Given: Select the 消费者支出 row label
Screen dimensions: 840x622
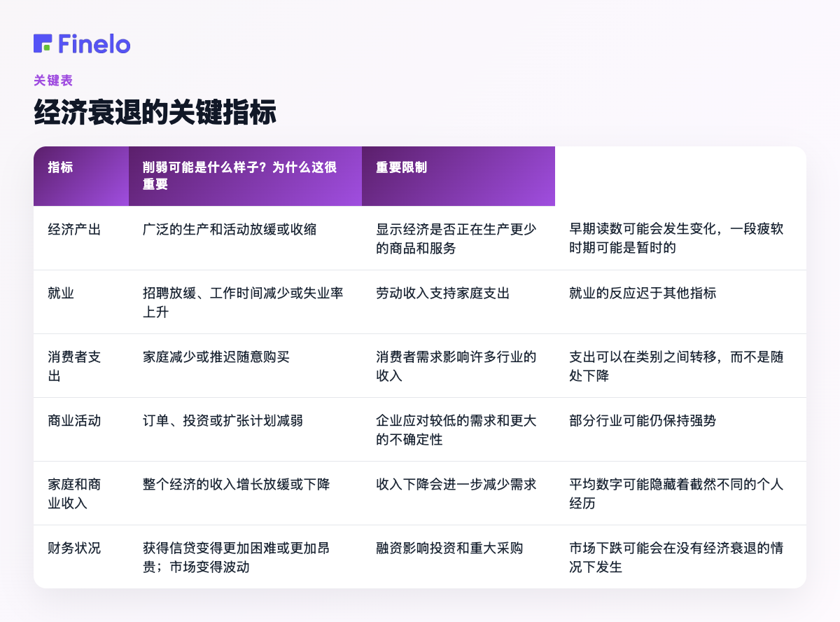Looking at the screenshot, I should 74,366.
